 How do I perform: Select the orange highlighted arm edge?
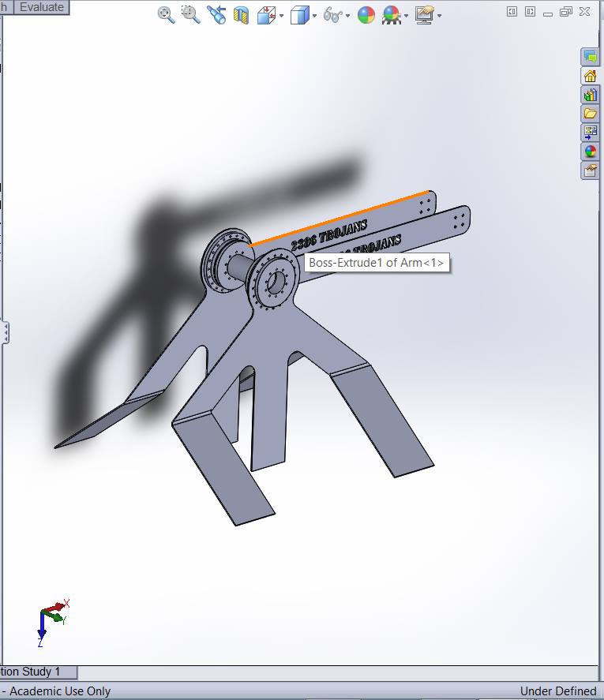339,219
